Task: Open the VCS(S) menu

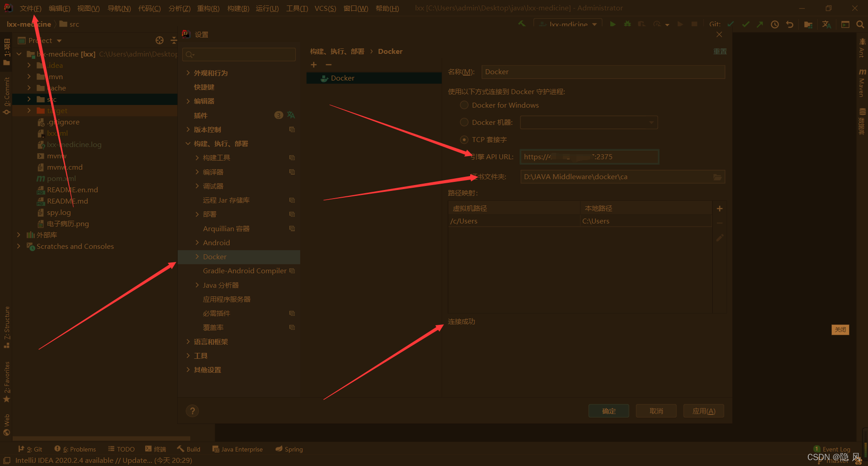Action: 325,8
